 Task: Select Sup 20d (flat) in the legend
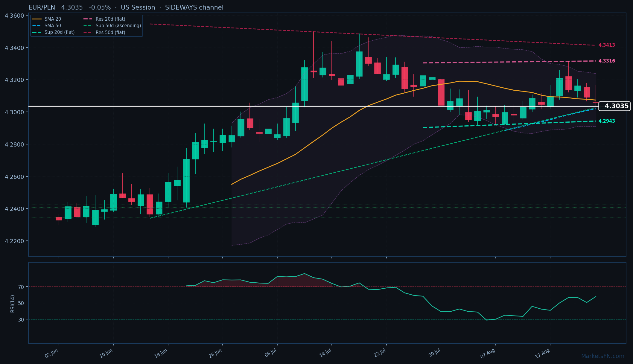click(x=53, y=32)
